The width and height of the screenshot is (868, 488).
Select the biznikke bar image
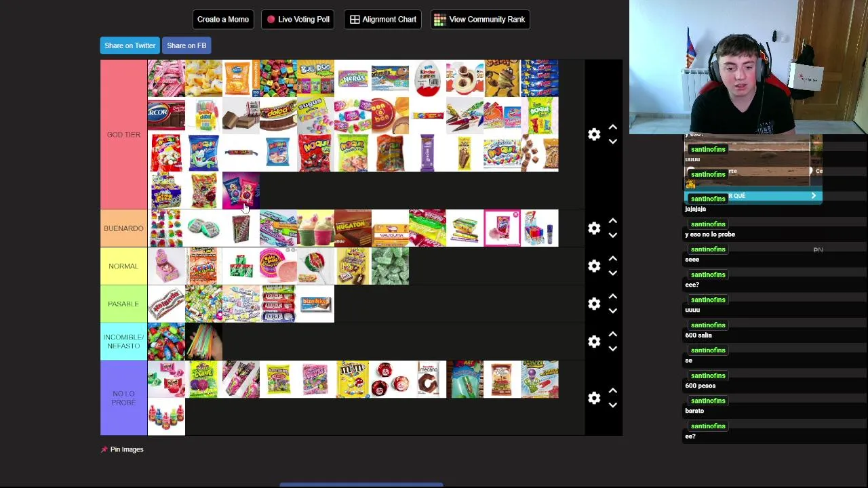315,304
